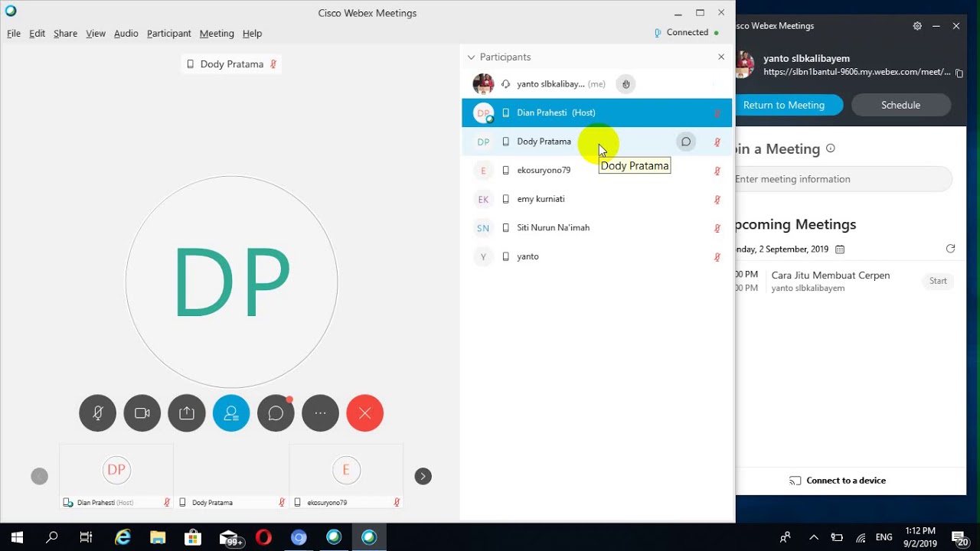
Task: Open the File menu
Action: [14, 34]
